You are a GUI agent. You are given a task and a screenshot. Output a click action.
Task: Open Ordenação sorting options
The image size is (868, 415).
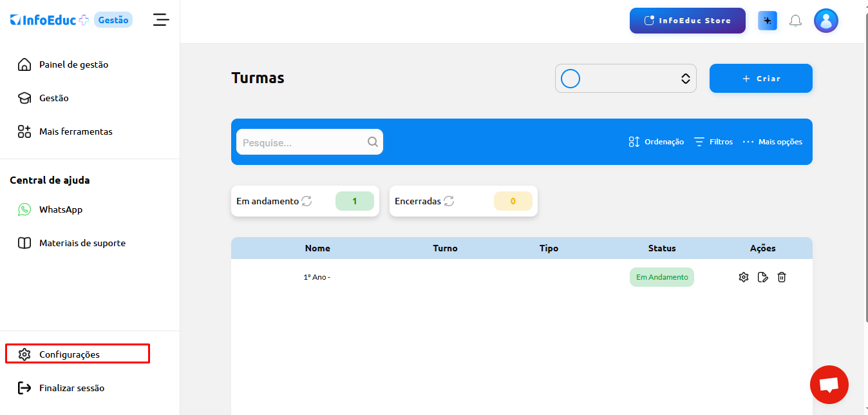click(x=656, y=142)
